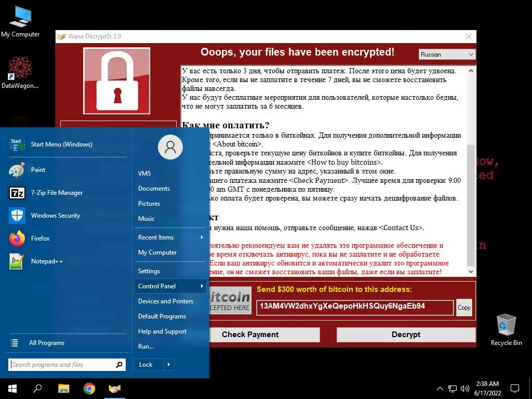Image resolution: width=532 pixels, height=399 pixels.
Task: Click the ransom note scrollbar thumb
Action: (471, 205)
